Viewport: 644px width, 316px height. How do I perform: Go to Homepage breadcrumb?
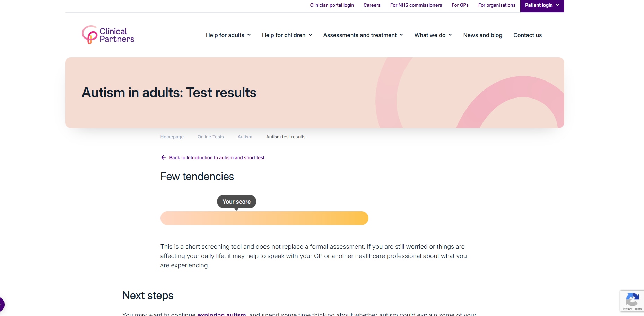point(172,137)
